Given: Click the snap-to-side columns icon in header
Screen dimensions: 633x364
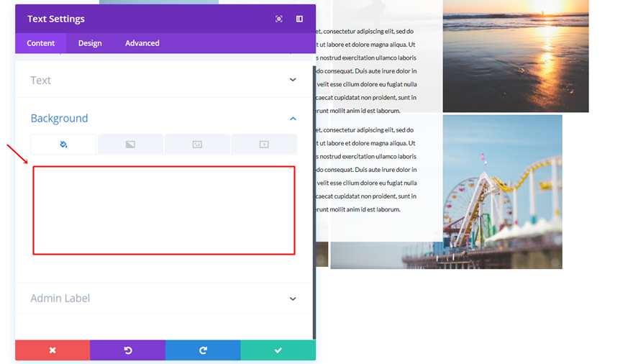Looking at the screenshot, I should pos(299,19).
